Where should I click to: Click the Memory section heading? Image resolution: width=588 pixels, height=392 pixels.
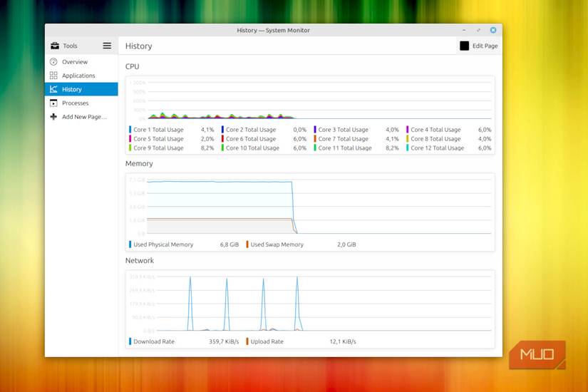point(139,163)
